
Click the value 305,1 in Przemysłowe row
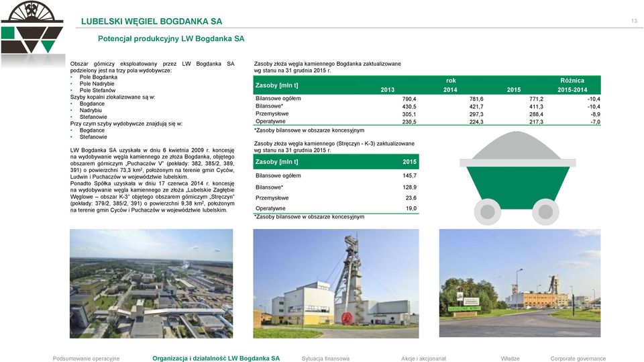(x=409, y=114)
